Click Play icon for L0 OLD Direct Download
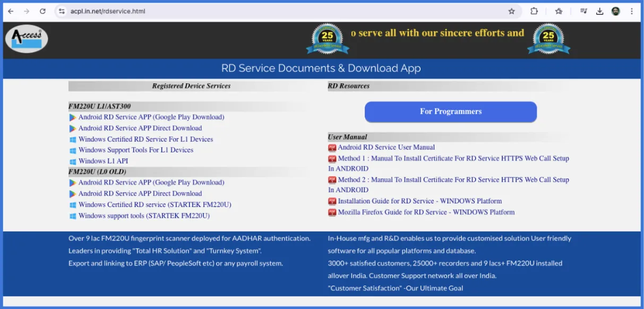This screenshot has height=309, width=644. click(x=73, y=194)
